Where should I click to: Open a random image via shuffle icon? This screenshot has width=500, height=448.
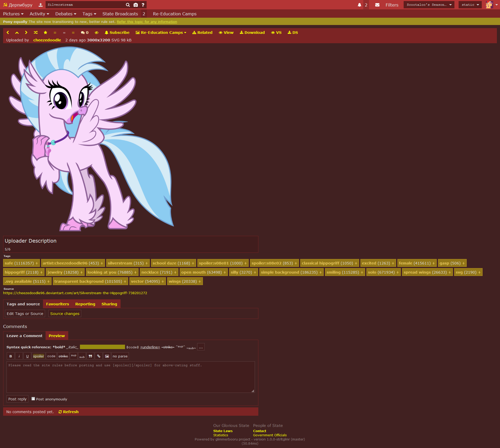[36, 33]
